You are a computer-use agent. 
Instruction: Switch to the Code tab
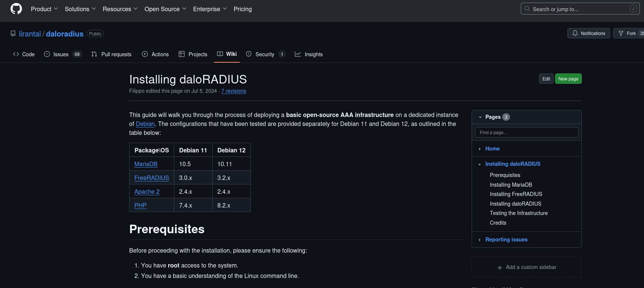click(x=24, y=54)
